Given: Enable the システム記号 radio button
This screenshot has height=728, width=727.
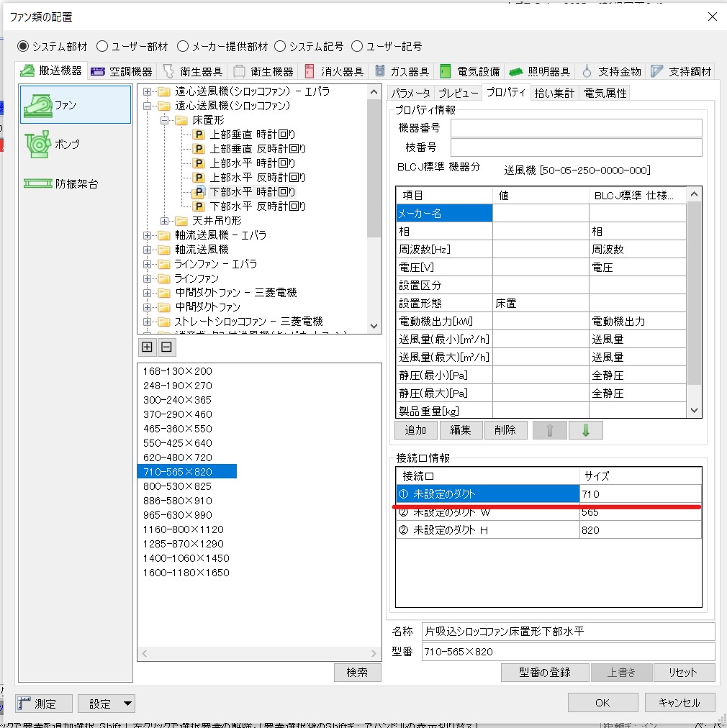Looking at the screenshot, I should pyautogui.click(x=281, y=46).
